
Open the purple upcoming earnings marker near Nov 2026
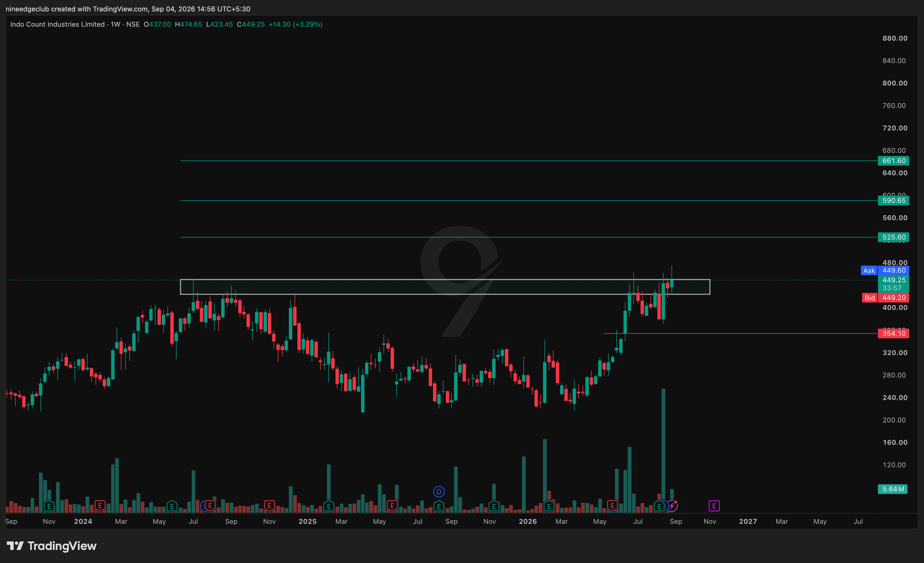pos(714,506)
